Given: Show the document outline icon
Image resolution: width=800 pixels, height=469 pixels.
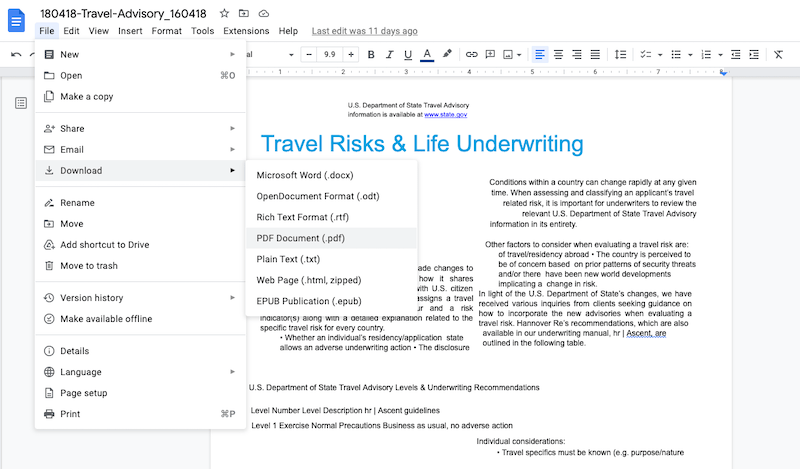Looking at the screenshot, I should coord(21,103).
